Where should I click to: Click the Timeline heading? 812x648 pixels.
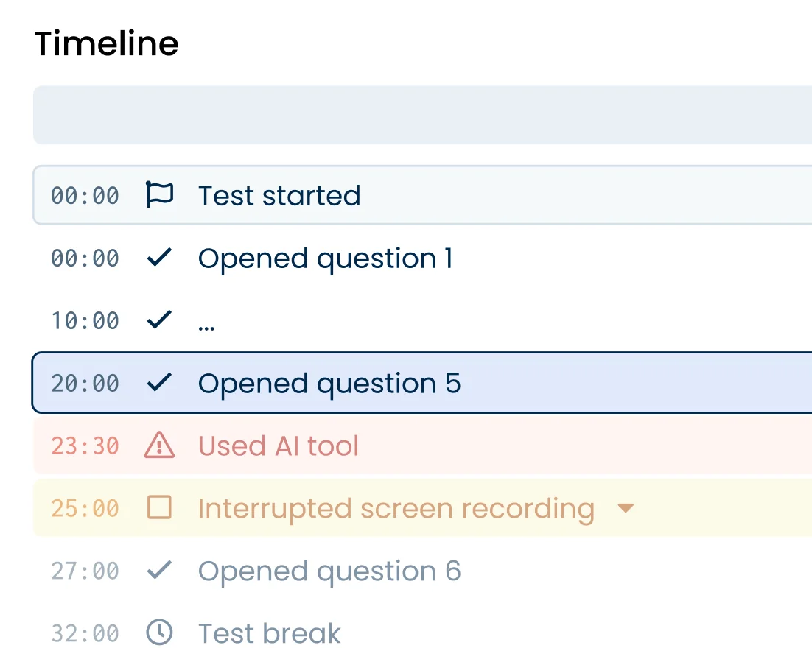click(106, 43)
